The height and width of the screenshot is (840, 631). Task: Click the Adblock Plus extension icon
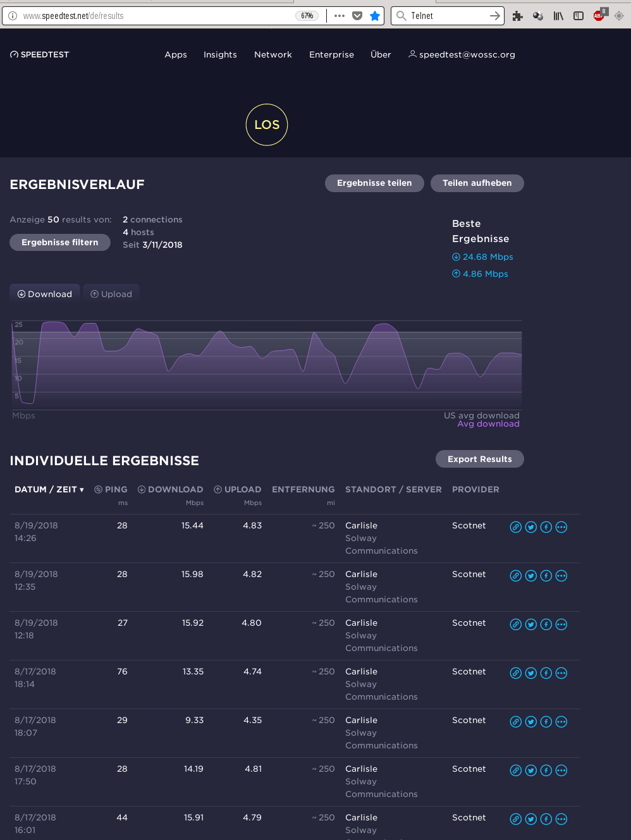point(599,16)
